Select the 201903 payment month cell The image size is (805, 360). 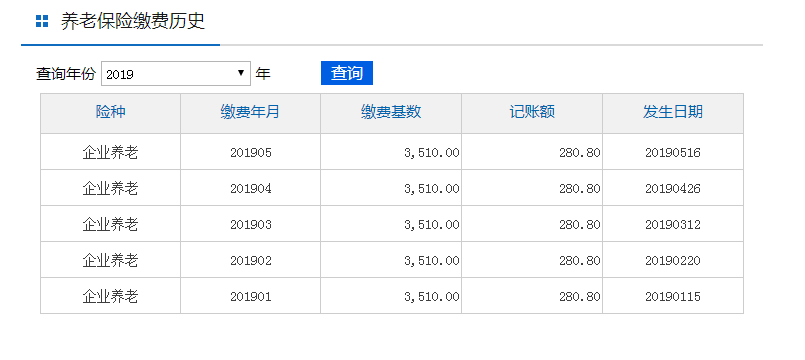[x=251, y=224]
